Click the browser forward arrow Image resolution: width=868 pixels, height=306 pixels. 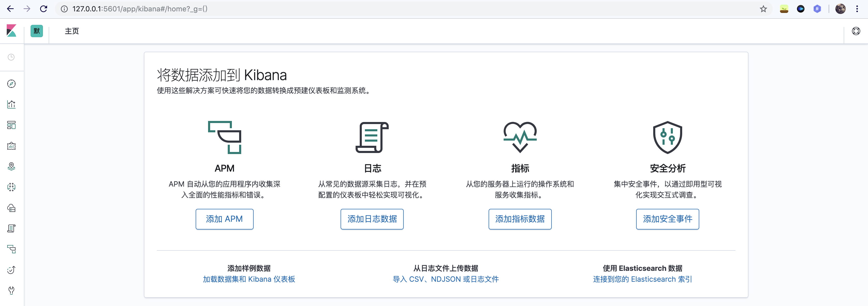tap(27, 9)
